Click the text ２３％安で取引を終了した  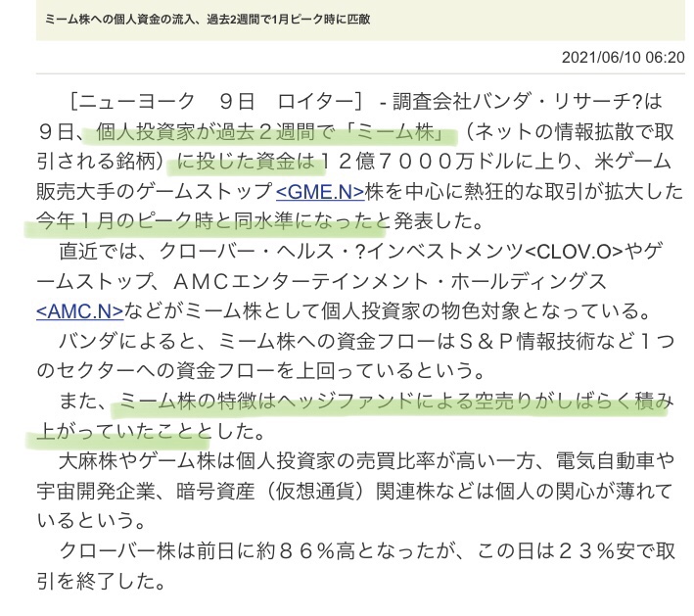coord(355,566)
